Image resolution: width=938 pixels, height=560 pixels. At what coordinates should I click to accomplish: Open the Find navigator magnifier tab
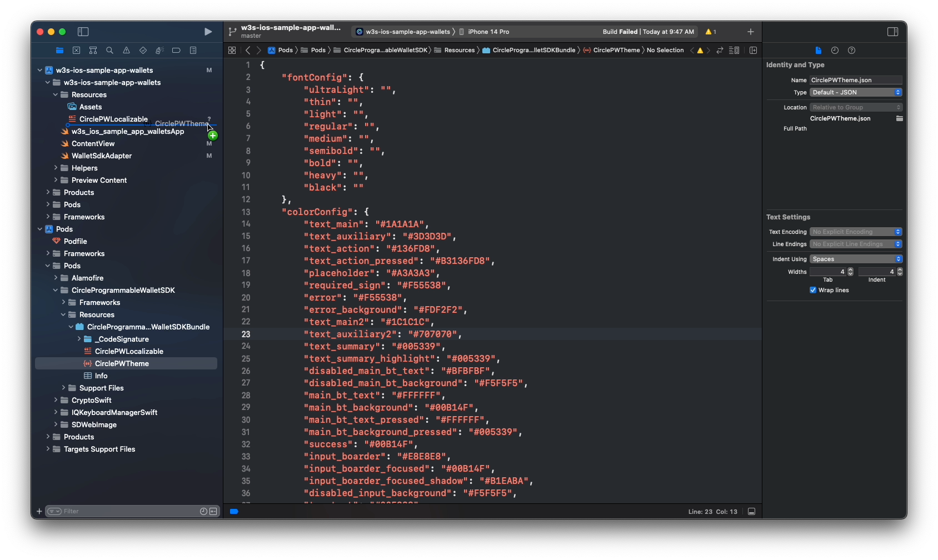coord(109,51)
